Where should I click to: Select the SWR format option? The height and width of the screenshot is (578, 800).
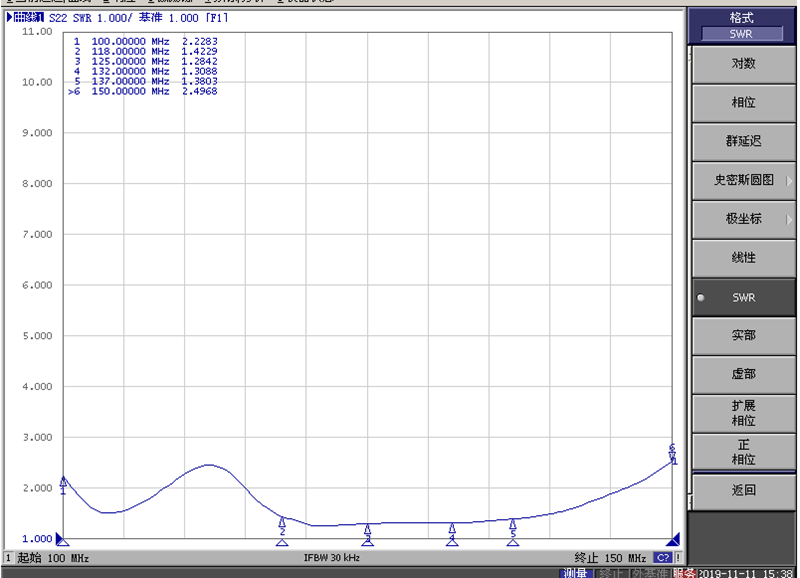(743, 297)
